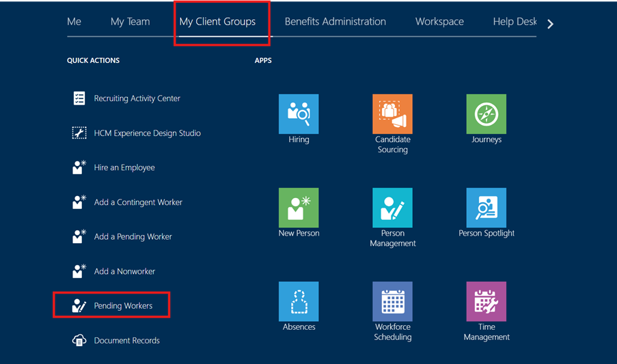
Task: Click the HCM Experience Design Studio icon
Action: pos(79,133)
